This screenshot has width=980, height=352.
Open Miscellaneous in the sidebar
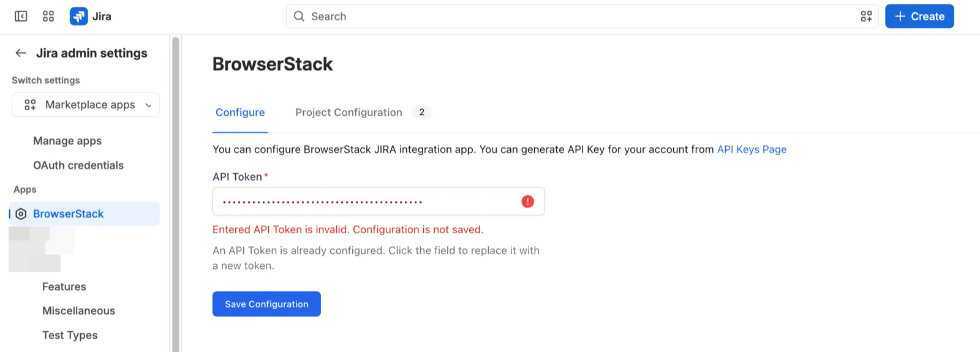tap(78, 311)
